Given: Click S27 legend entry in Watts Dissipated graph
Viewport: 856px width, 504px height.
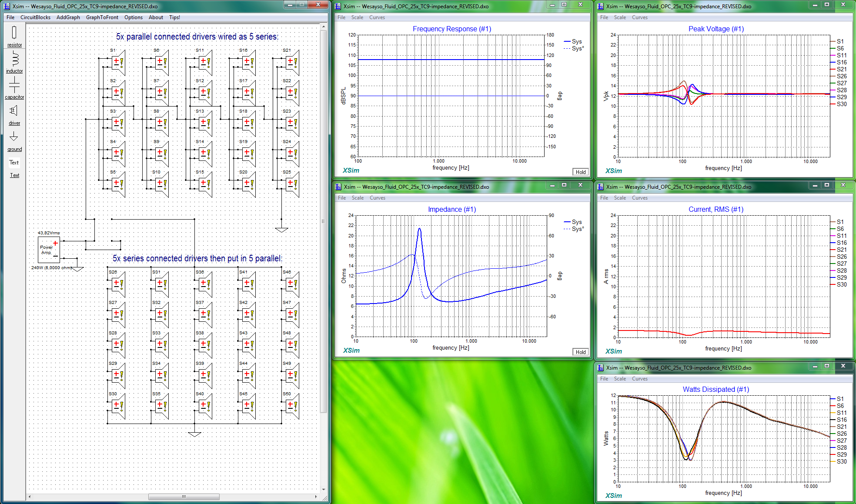Looking at the screenshot, I should tap(839, 441).
